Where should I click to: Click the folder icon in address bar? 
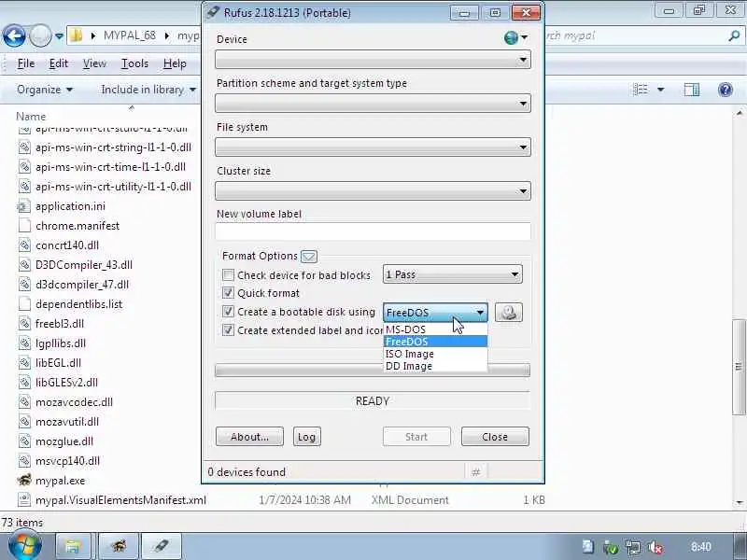(x=77, y=35)
